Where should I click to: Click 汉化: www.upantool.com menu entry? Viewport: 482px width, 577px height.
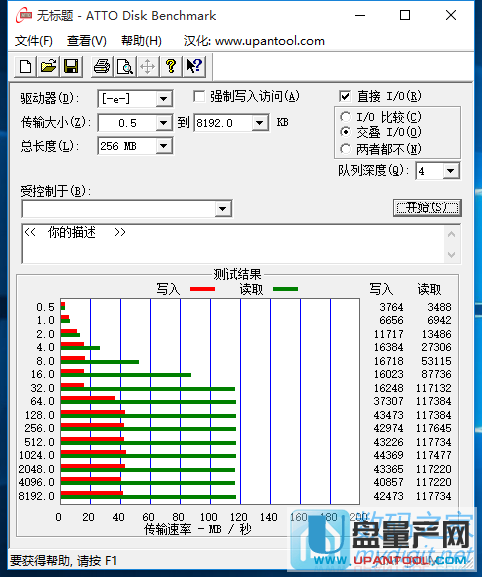point(254,41)
